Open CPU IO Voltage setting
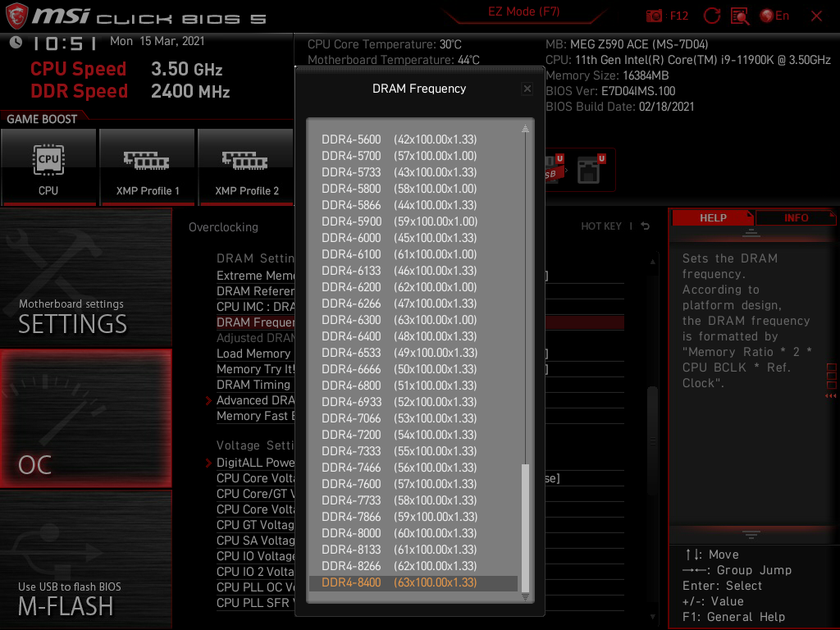The width and height of the screenshot is (840, 630). point(255,557)
